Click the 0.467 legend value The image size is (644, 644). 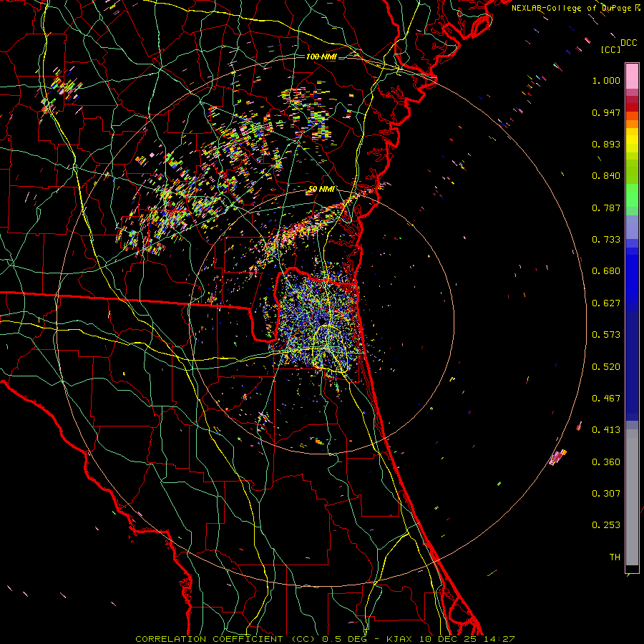coord(606,399)
